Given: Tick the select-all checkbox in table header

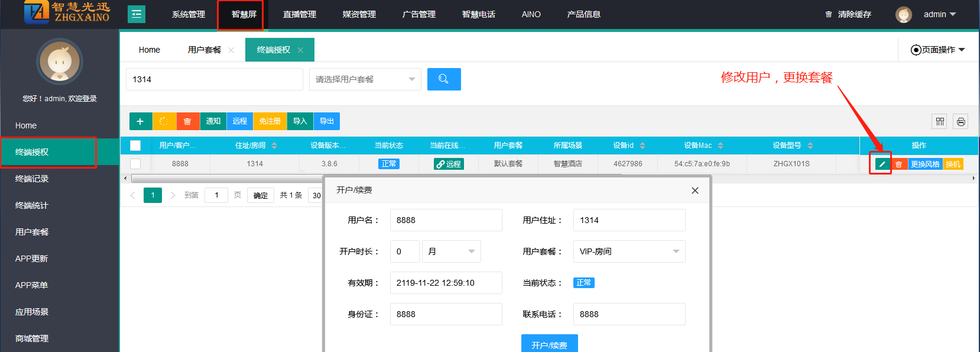Looking at the screenshot, I should [x=135, y=146].
